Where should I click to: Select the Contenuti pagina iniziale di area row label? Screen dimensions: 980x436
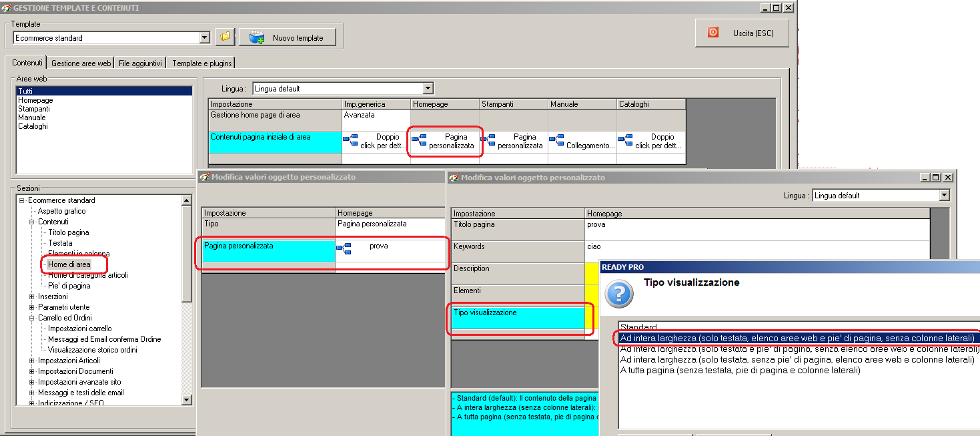click(x=275, y=142)
